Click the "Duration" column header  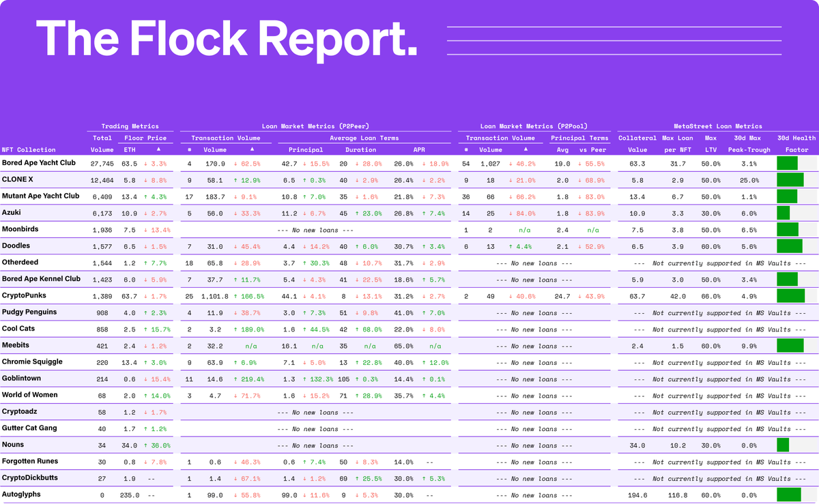[x=360, y=149]
